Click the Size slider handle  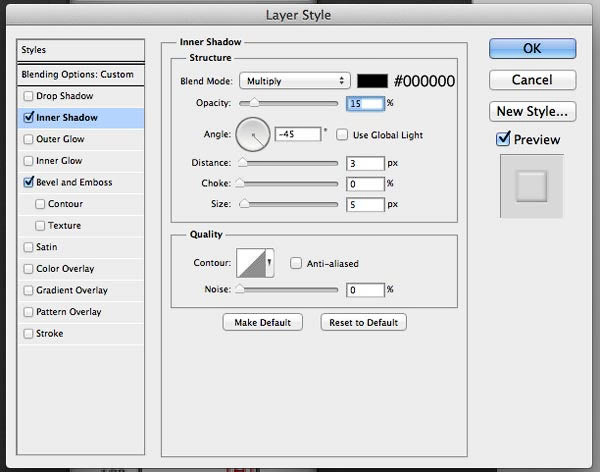coord(244,204)
